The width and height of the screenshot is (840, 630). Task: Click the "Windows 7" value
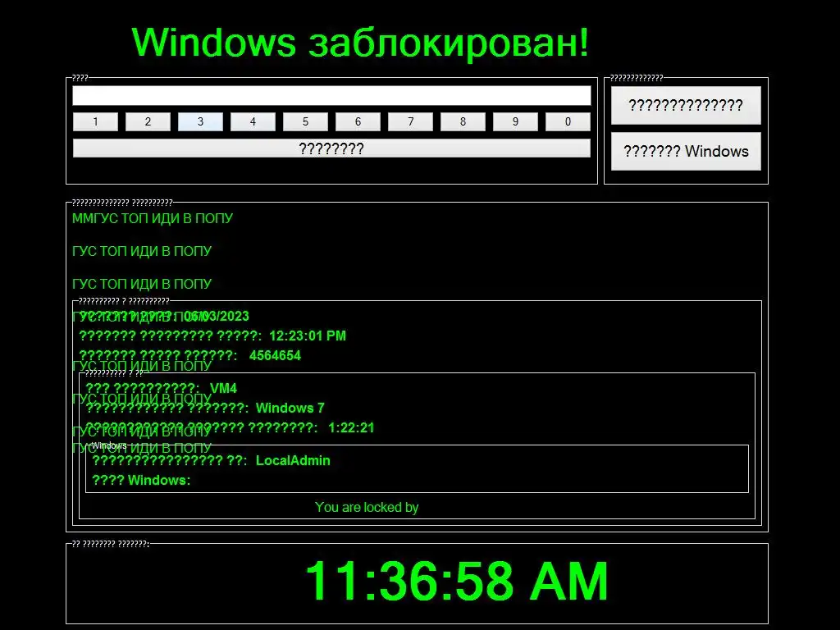(290, 409)
